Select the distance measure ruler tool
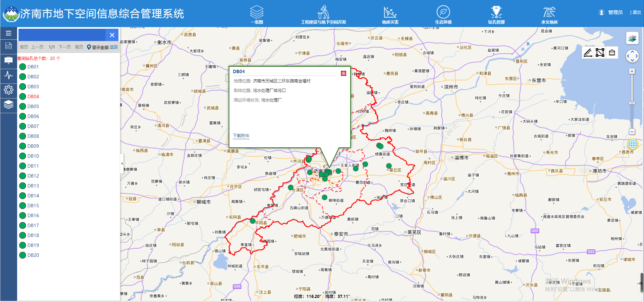644x302 pixels. [x=588, y=53]
